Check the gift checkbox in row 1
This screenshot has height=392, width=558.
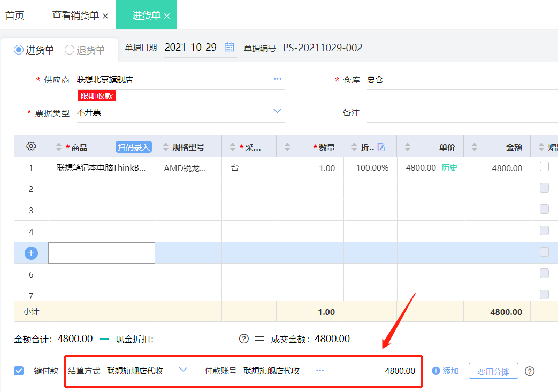click(x=544, y=166)
